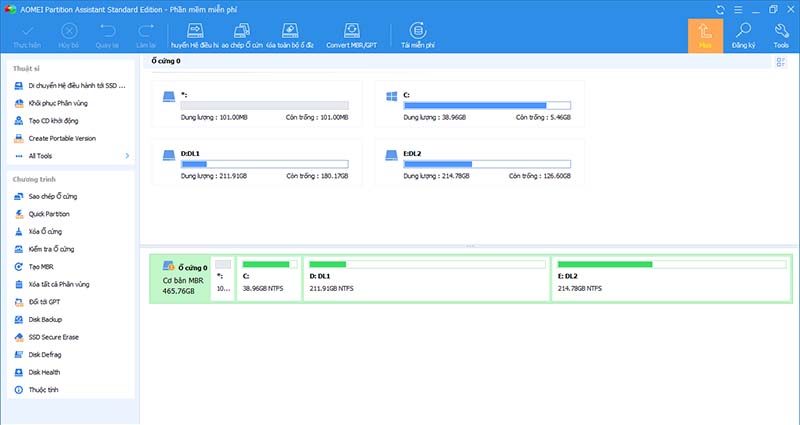Select Khôi phục Phân vùng wizard
The width and height of the screenshot is (800, 425).
(x=51, y=103)
